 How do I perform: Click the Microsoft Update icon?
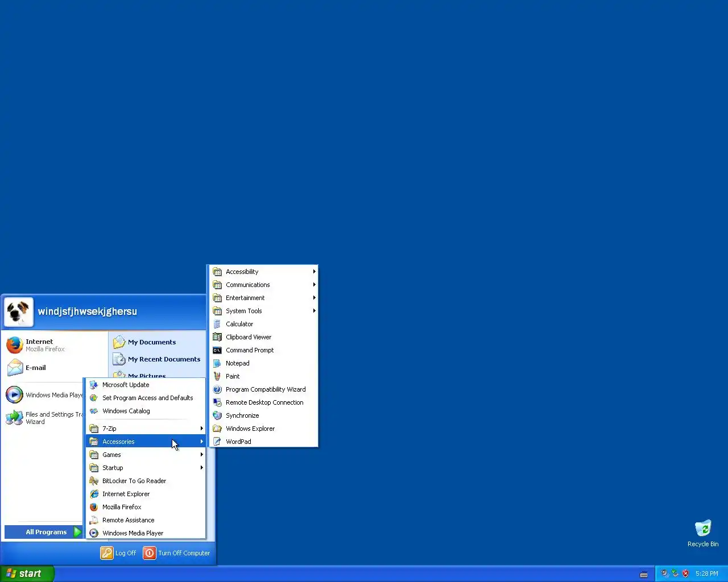[94, 385]
